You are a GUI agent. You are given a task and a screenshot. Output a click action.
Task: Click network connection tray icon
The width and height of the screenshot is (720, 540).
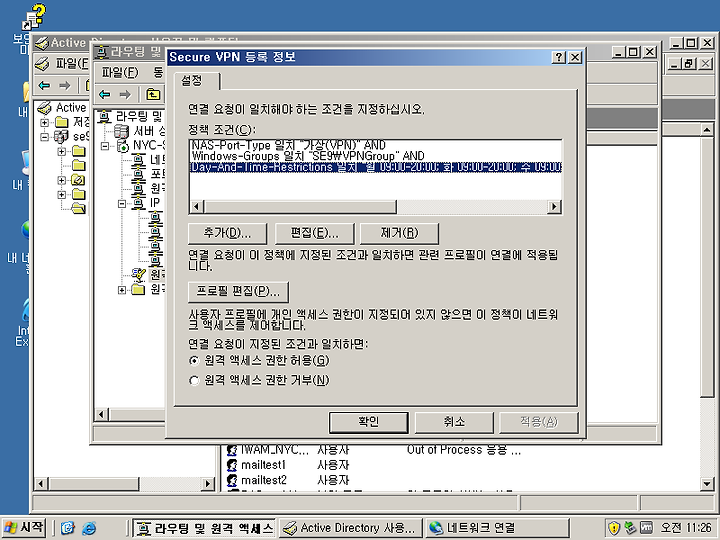tap(630, 528)
